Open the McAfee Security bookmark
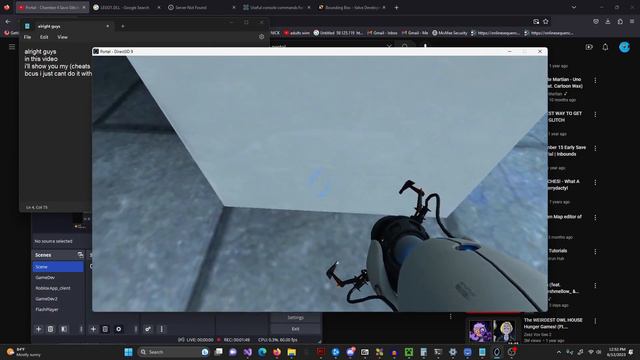This screenshot has height=360, width=640. [x=449, y=33]
